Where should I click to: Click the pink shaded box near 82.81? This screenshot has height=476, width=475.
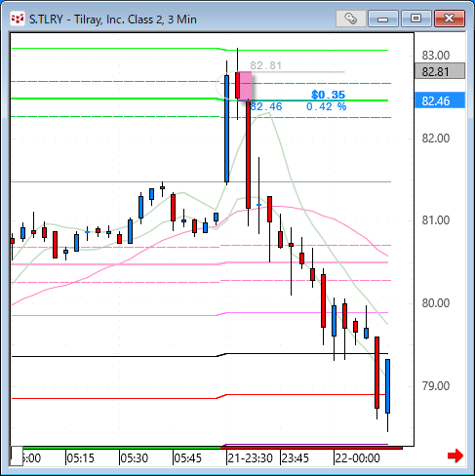(246, 86)
